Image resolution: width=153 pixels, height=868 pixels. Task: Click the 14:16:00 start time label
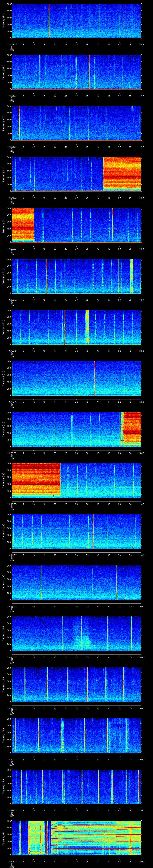12,810
